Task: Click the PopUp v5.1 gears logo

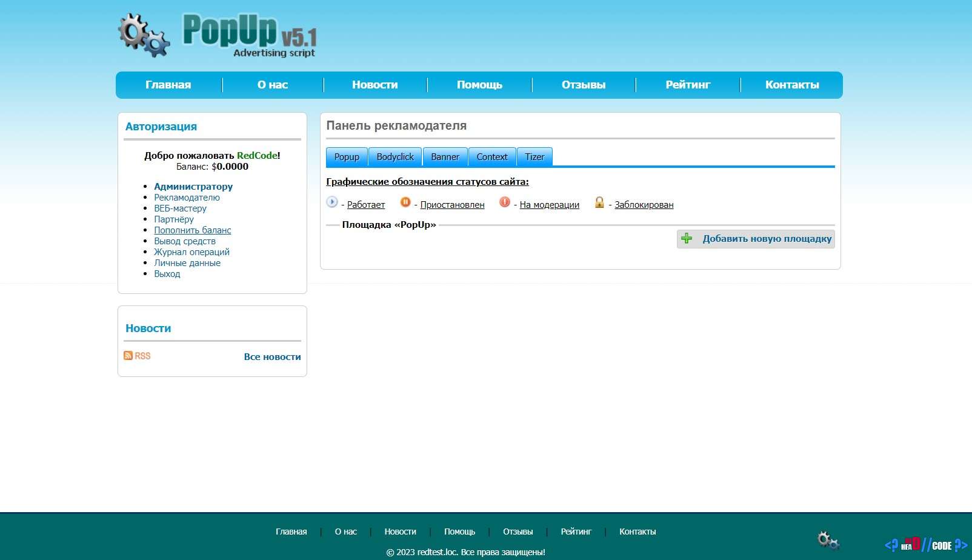Action: [217, 36]
